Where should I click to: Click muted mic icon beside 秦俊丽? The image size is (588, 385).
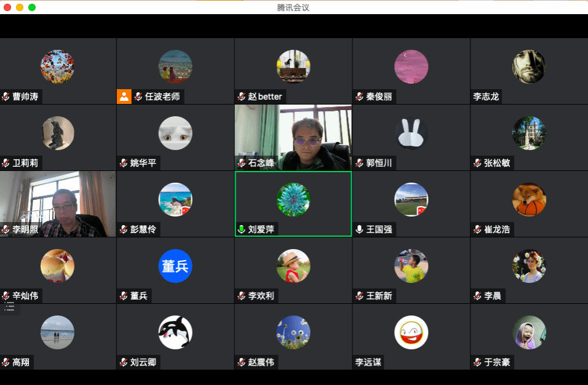point(359,97)
